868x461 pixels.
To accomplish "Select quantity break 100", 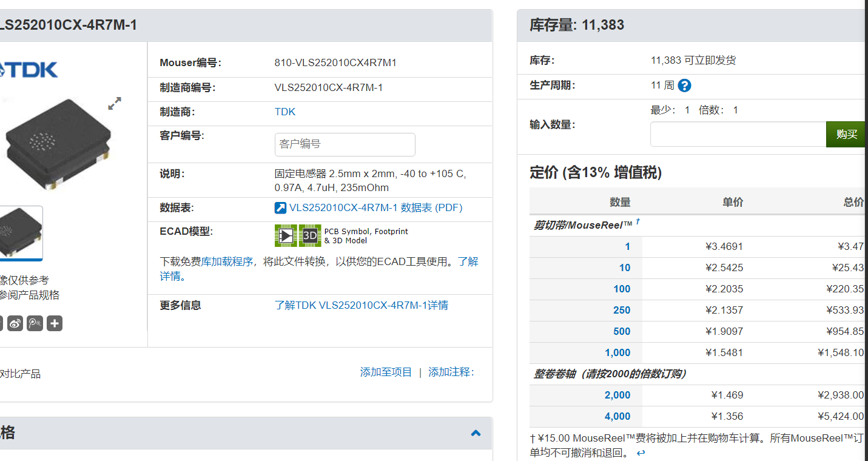I will point(622,289).
